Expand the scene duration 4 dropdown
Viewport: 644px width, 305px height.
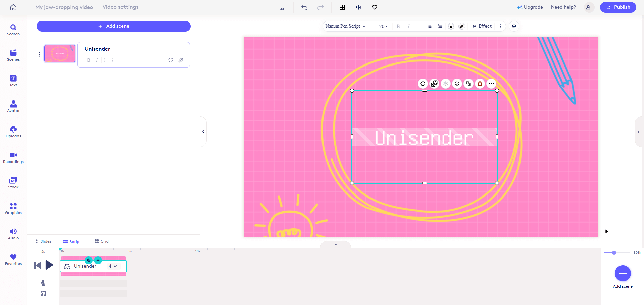click(x=113, y=266)
